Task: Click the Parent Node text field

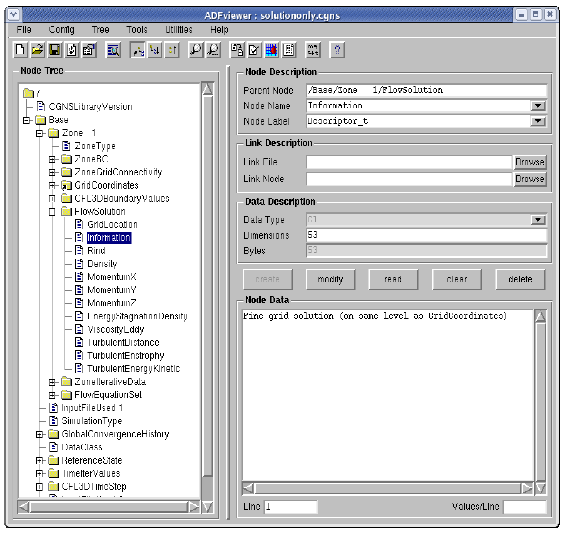Action: click(x=427, y=90)
